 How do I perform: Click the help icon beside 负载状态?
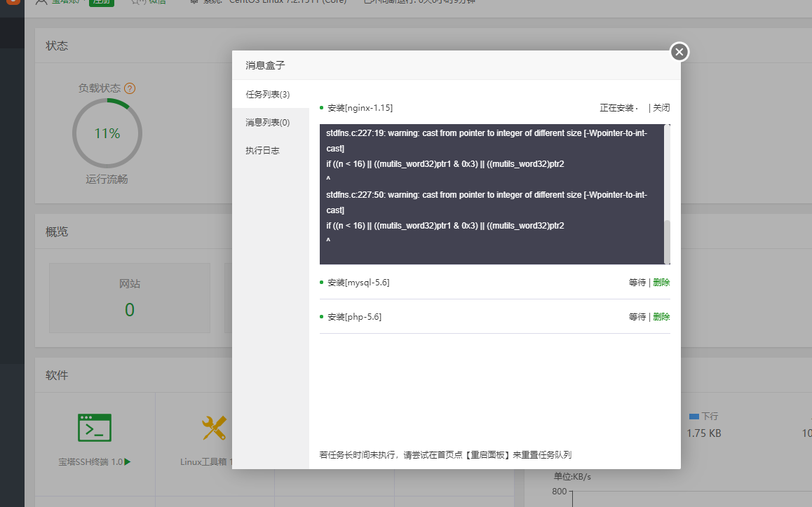[x=130, y=88]
